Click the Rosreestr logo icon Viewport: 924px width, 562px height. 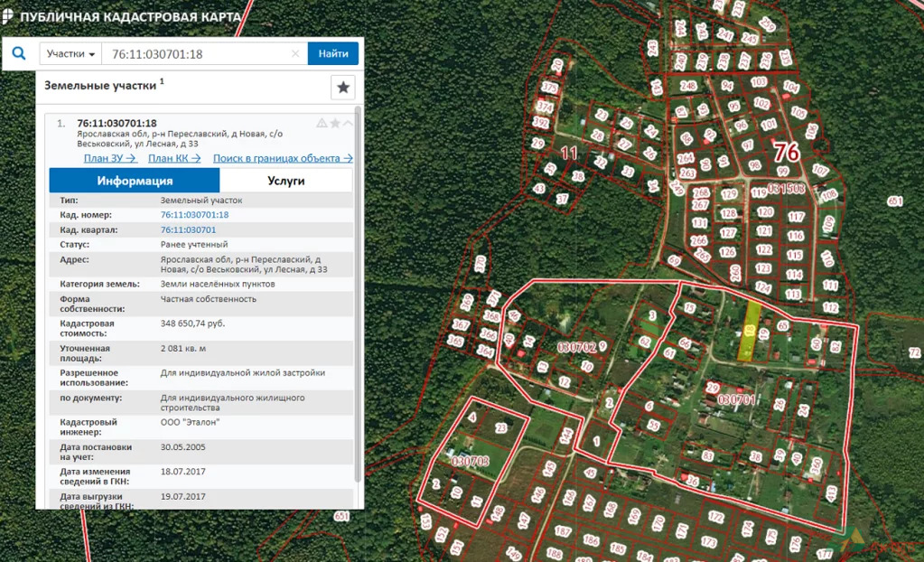[8, 17]
